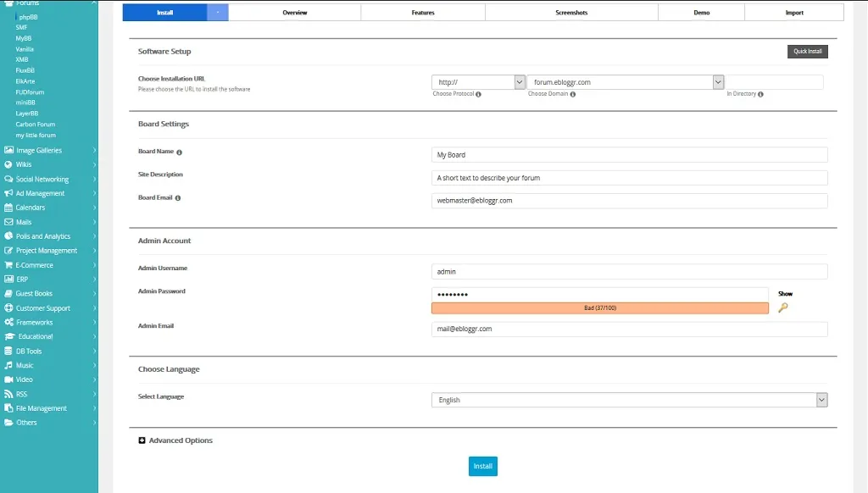Screen dimensions: 868x493
Task: Click the password strength bar Bad (37/100)
Action: tap(600, 308)
